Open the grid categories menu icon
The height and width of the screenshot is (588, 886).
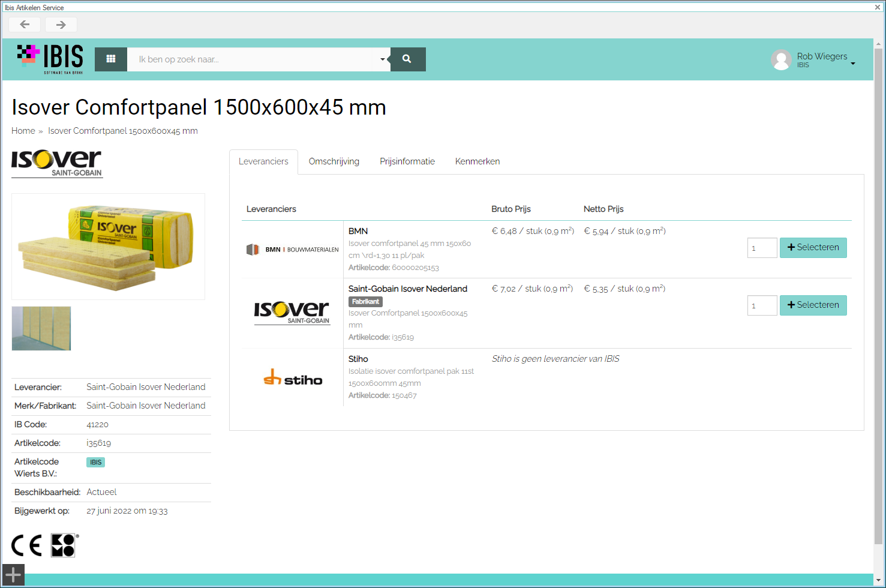pos(111,59)
